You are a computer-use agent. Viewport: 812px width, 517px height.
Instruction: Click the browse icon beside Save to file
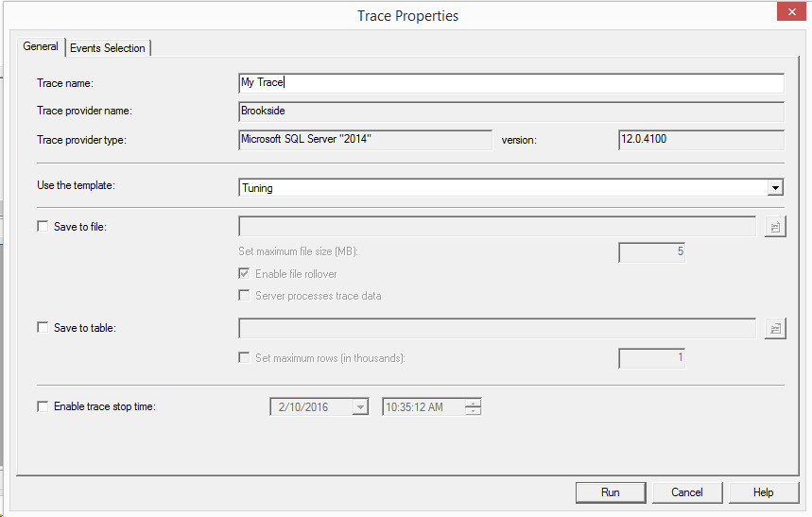[x=775, y=227]
